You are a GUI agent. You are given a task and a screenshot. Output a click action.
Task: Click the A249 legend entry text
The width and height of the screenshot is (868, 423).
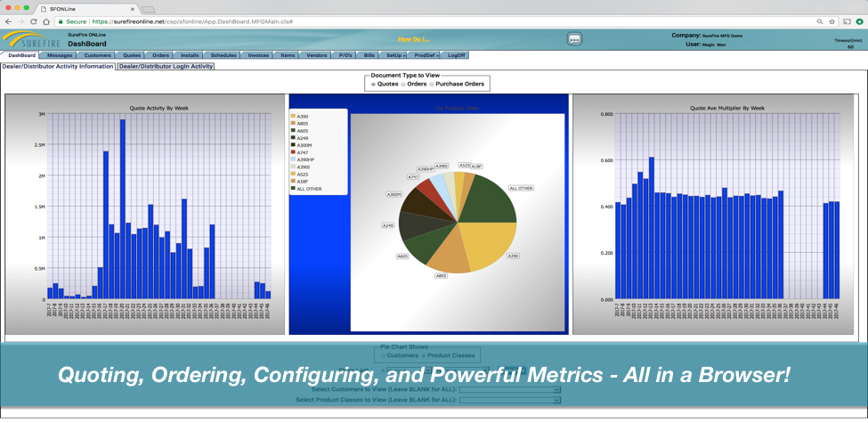pyautogui.click(x=303, y=138)
